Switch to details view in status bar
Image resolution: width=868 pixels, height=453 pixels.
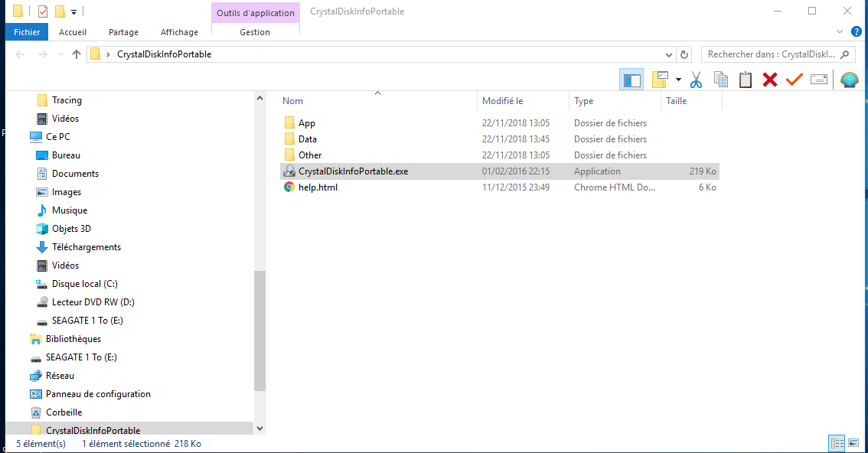837,443
